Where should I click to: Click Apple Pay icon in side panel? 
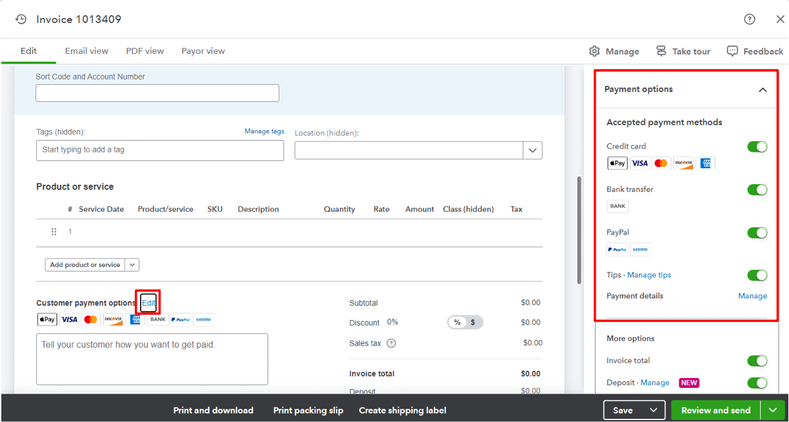point(617,163)
